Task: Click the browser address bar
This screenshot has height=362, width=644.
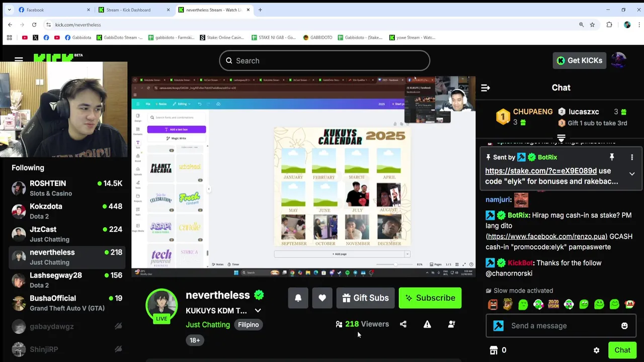Action: [x=312, y=25]
